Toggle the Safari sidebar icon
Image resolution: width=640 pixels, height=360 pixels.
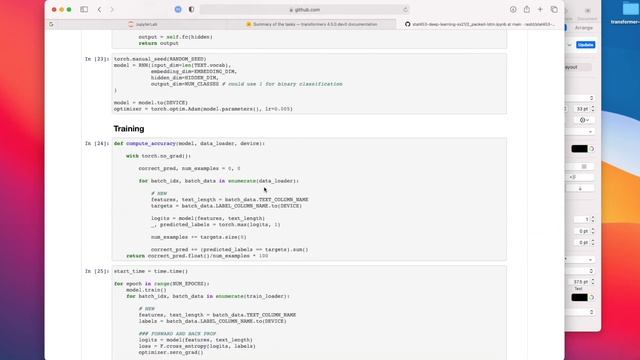[x=84, y=9]
